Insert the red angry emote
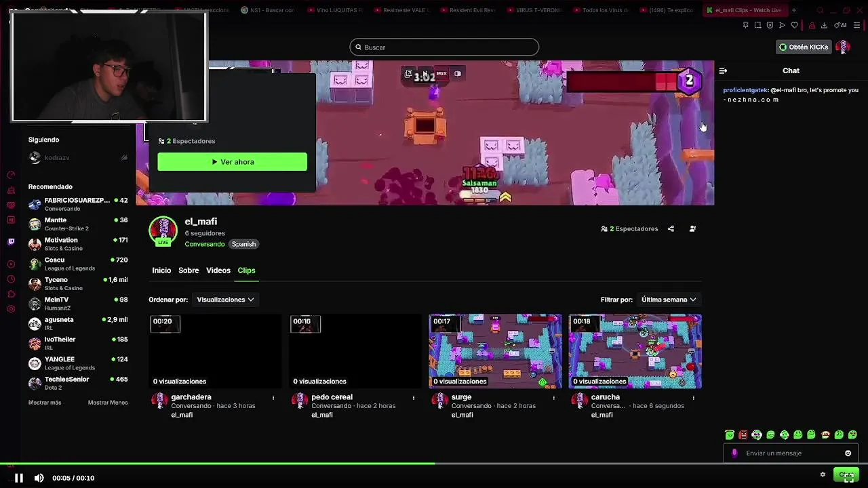This screenshot has width=868, height=488. pyautogui.click(x=743, y=435)
